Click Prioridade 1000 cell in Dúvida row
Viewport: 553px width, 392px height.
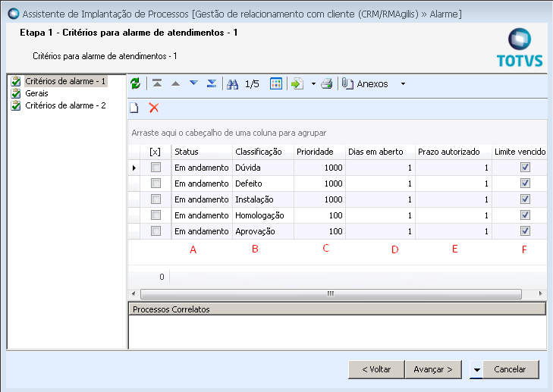[319, 168]
